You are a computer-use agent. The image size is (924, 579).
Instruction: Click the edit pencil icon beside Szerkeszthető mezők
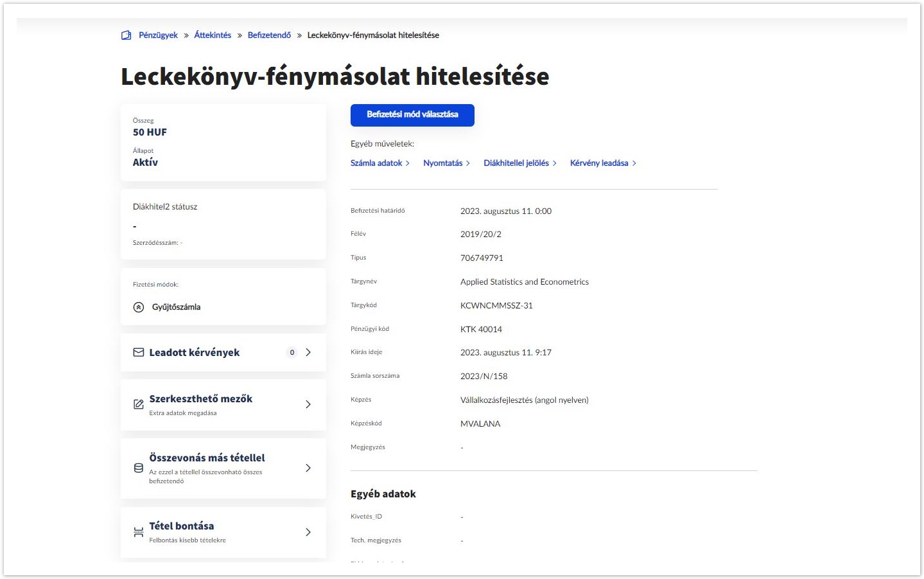click(139, 404)
